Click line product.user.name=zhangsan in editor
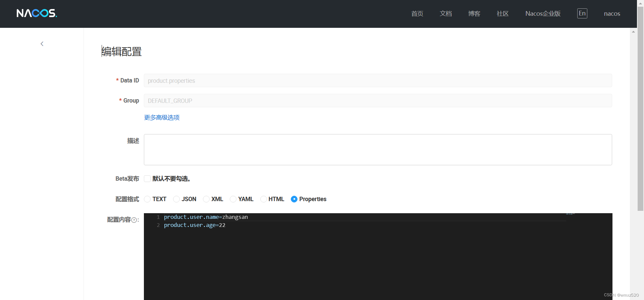 coord(206,217)
